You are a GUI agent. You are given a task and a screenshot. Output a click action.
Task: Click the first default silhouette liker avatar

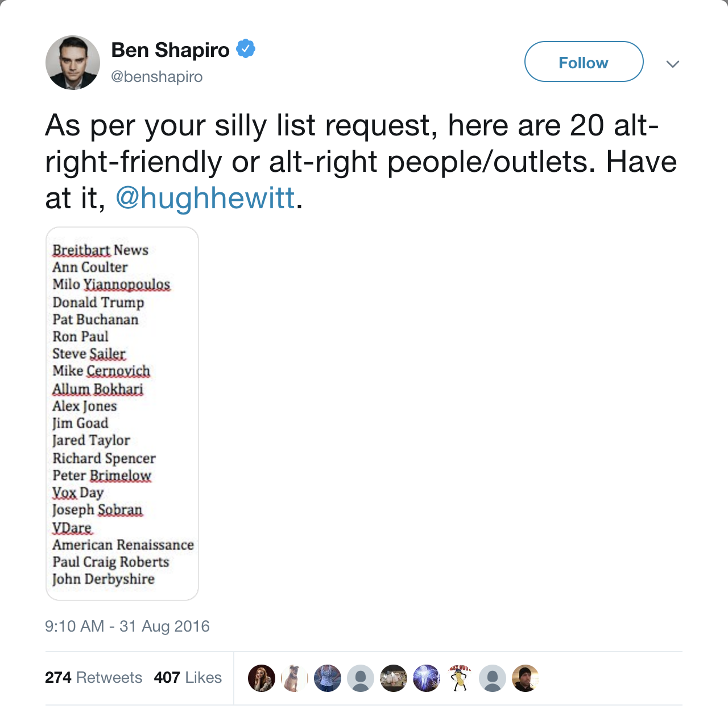(361, 678)
